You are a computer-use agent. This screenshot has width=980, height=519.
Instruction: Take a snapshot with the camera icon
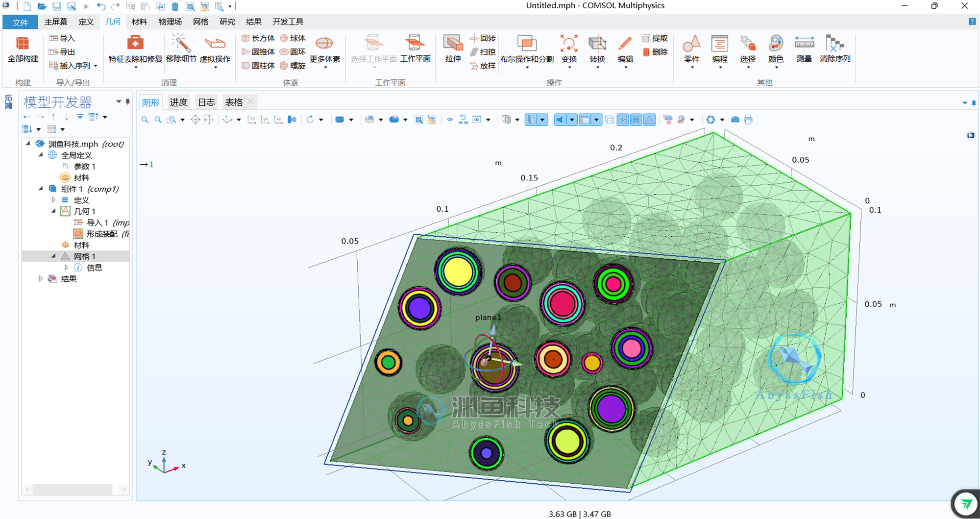735,120
